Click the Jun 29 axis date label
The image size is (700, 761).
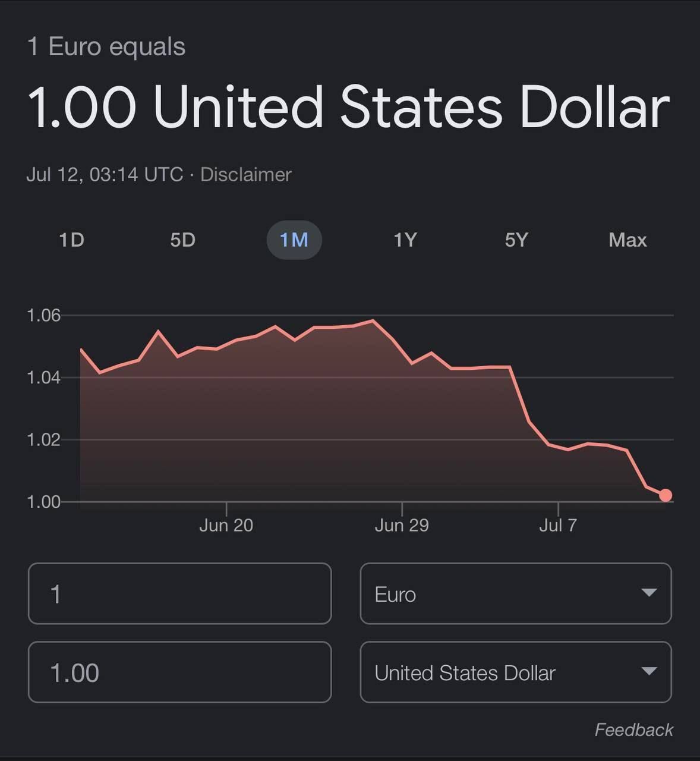[x=402, y=525]
